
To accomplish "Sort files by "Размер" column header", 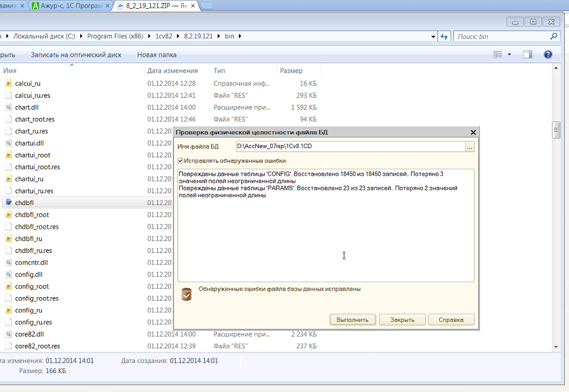I will tap(291, 71).
